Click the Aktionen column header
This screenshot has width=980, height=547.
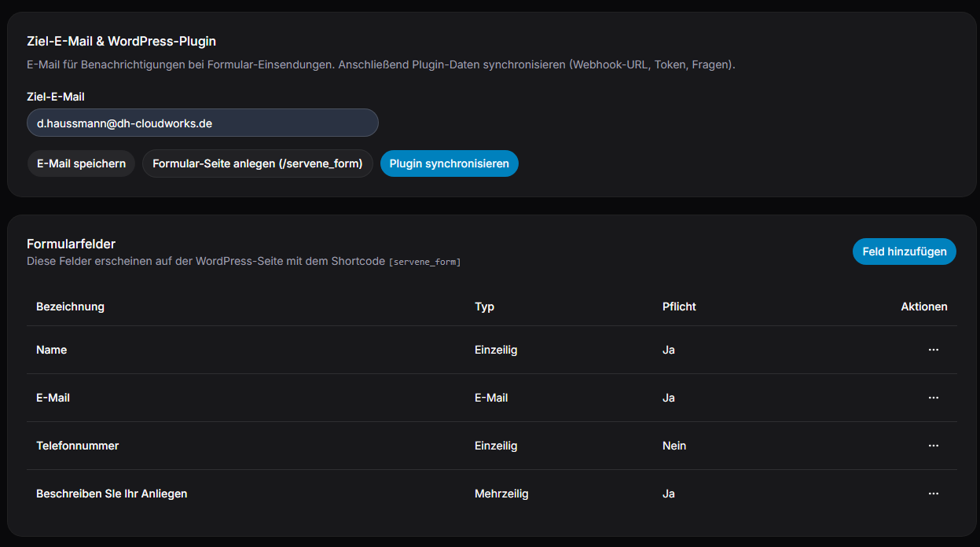coord(923,307)
